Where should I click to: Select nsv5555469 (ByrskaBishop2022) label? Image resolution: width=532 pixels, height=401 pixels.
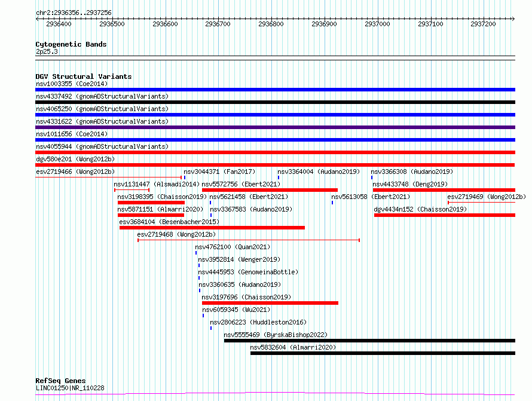(x=276, y=335)
